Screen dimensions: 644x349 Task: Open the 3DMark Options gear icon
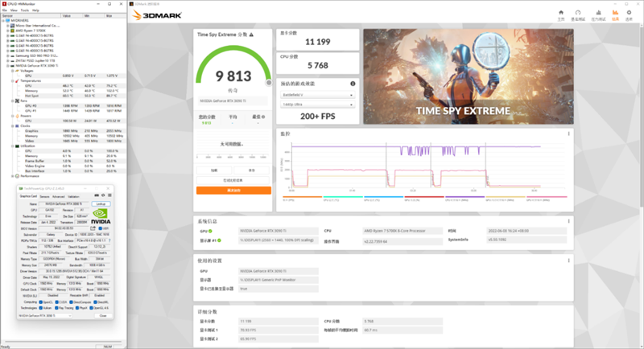click(x=629, y=13)
